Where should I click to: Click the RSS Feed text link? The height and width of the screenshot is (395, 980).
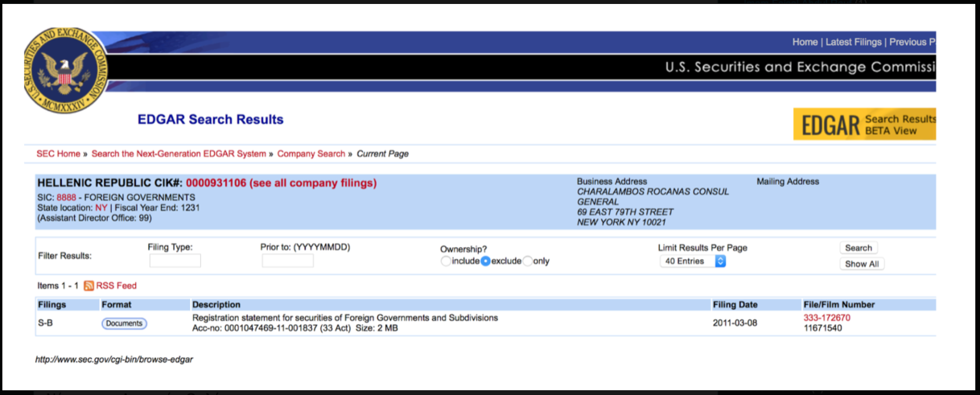[x=117, y=286]
